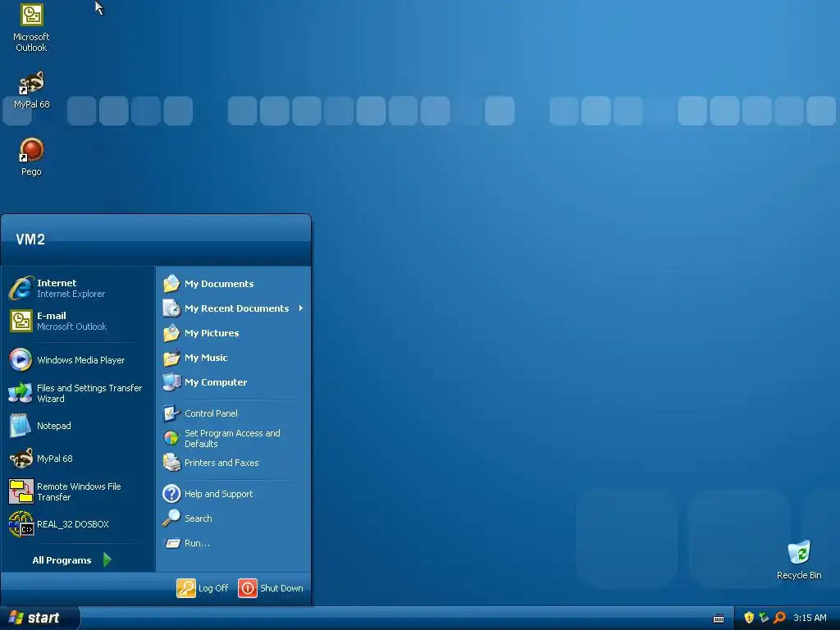This screenshot has height=630, width=840.
Task: Open the Pego desktop shortcut
Action: pos(31,157)
